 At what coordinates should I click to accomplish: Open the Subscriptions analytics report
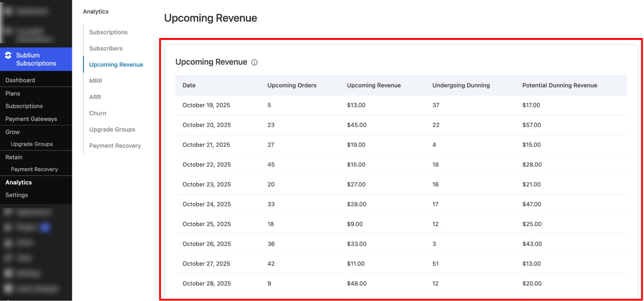click(108, 32)
